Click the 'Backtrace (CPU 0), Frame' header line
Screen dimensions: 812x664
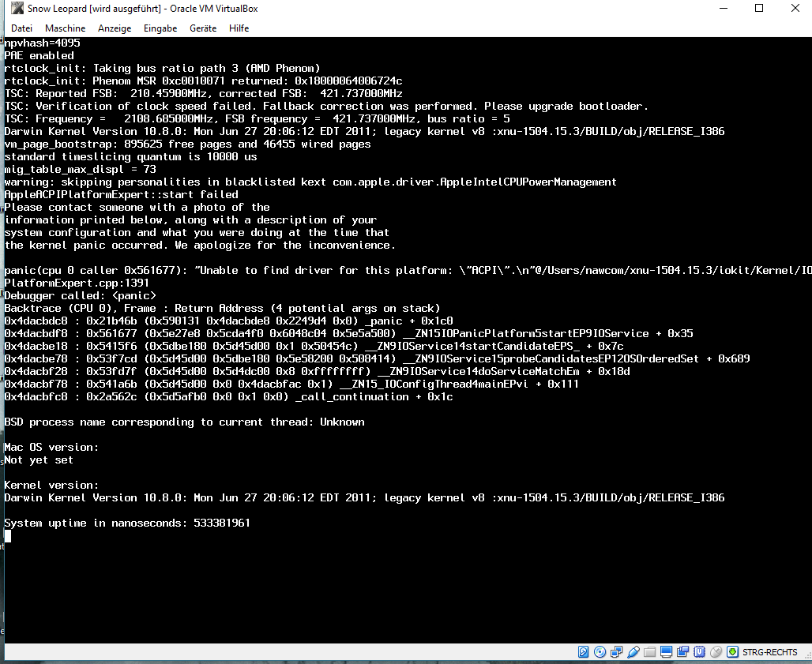coord(222,309)
